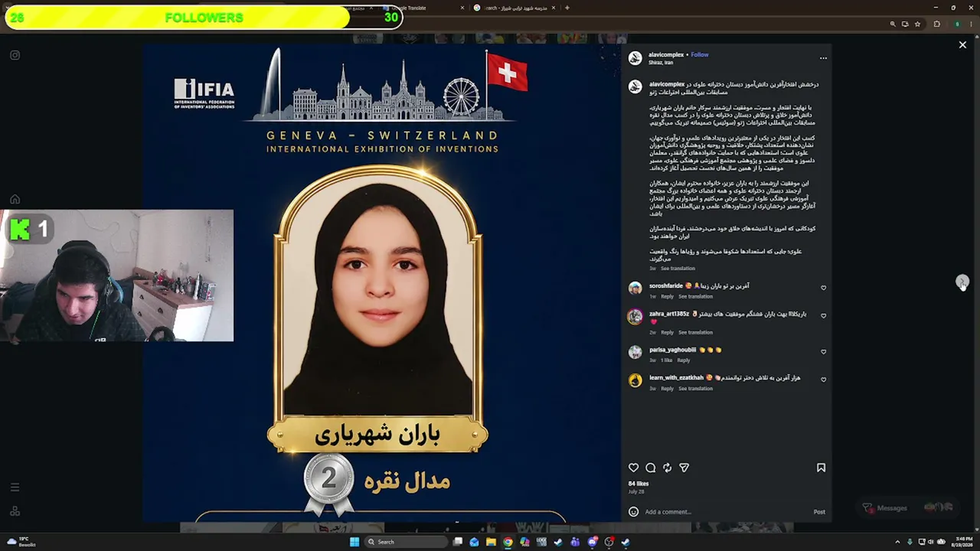The image size is (980, 551).
Task: Open learn_with_ezatkhah's profile avatar
Action: (635, 380)
